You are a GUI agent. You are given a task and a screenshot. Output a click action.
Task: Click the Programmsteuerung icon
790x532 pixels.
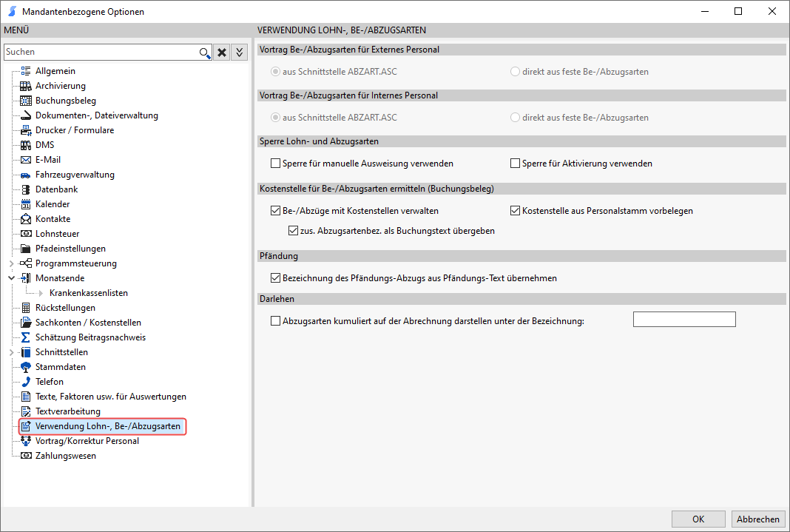[26, 263]
